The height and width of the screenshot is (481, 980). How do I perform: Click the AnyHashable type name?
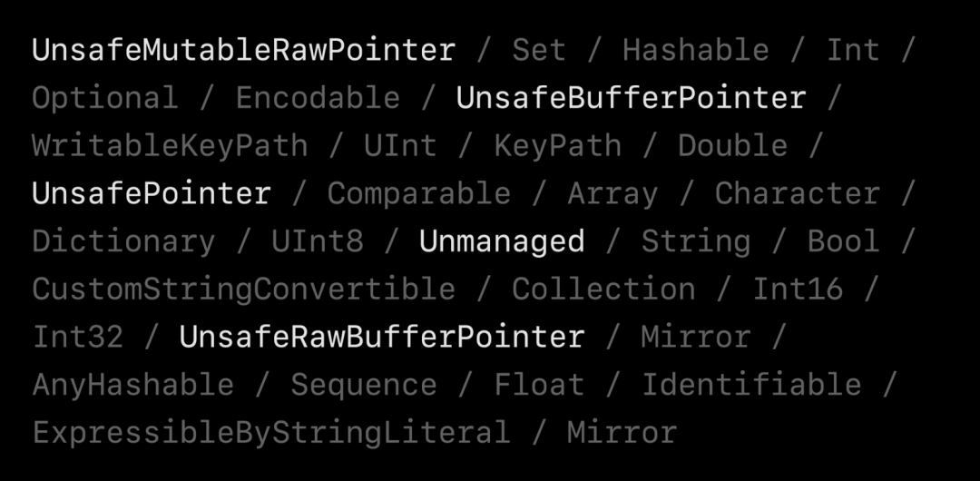(x=132, y=385)
